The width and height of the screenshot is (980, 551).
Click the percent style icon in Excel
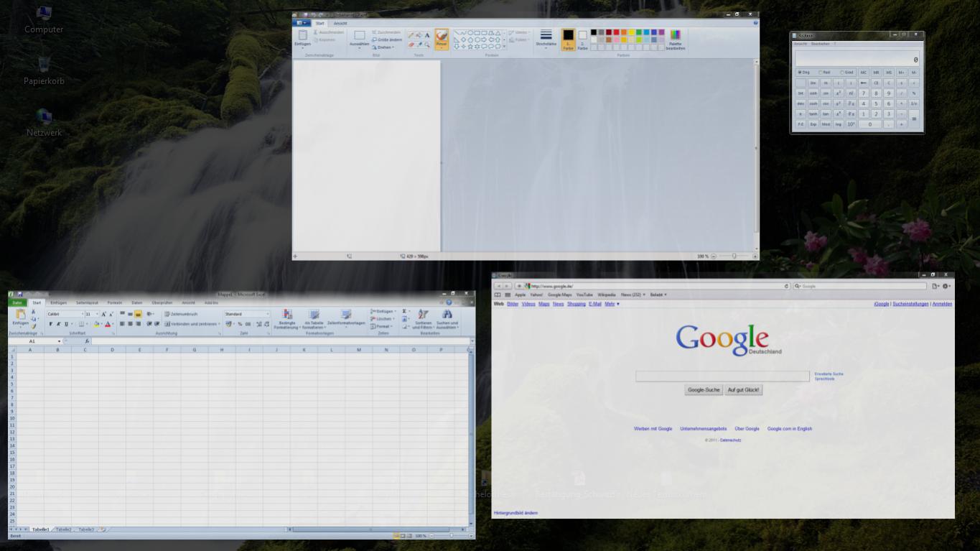pos(240,324)
